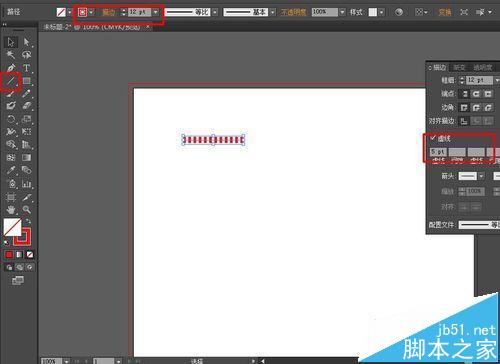Select the Symbol Sprayer tool
Viewport: 500px width, 364px height.
[11, 183]
